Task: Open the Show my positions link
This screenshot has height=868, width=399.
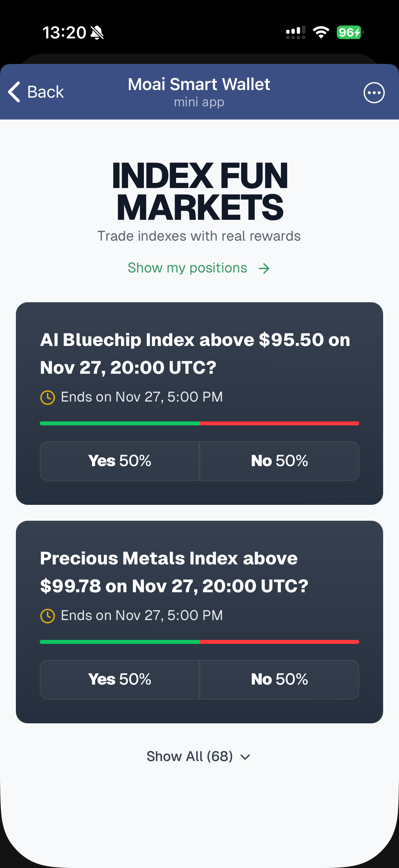Action: [x=187, y=268]
